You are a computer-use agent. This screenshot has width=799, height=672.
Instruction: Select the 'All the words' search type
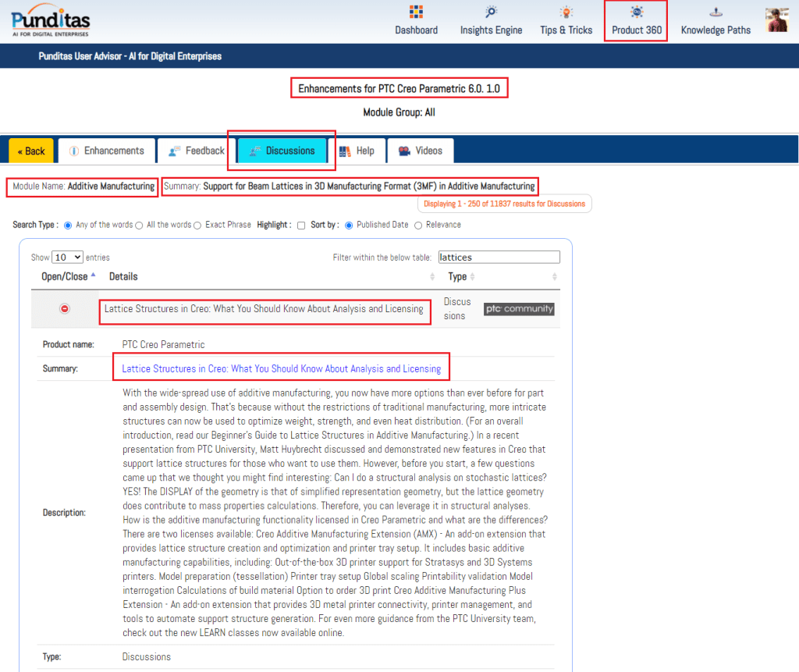[139, 226]
